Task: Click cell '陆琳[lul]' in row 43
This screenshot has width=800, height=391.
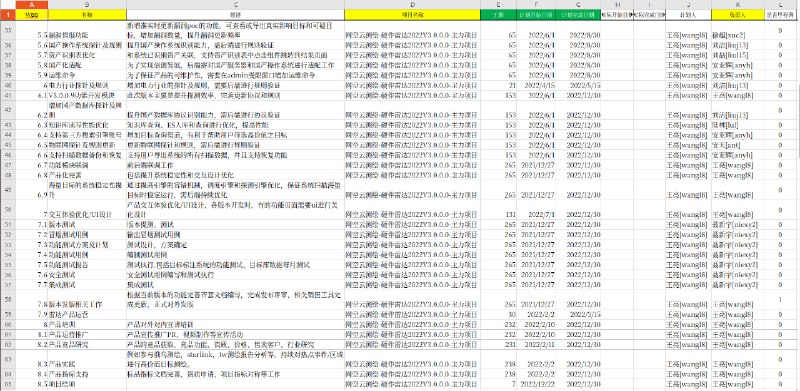Action: click(x=738, y=125)
